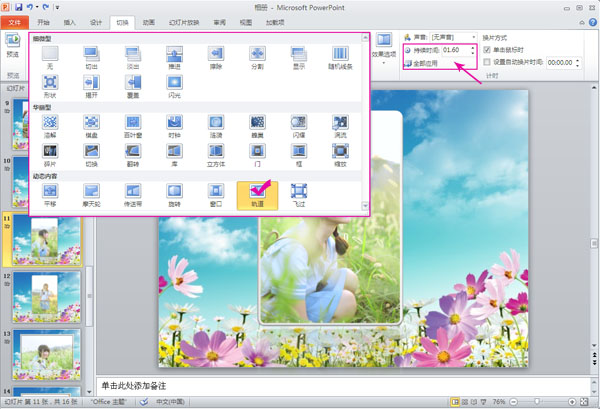This screenshot has height=409, width=600.
Task: Switch to slide sorter view
Action: [465, 402]
